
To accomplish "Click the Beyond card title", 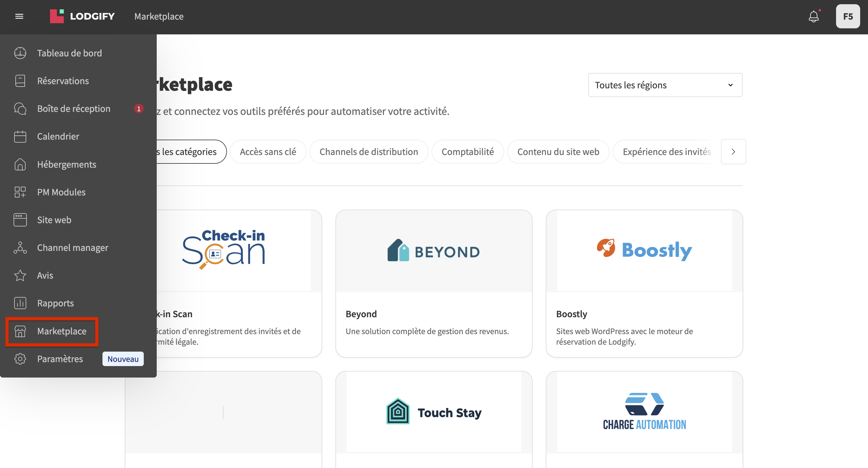I will [361, 314].
